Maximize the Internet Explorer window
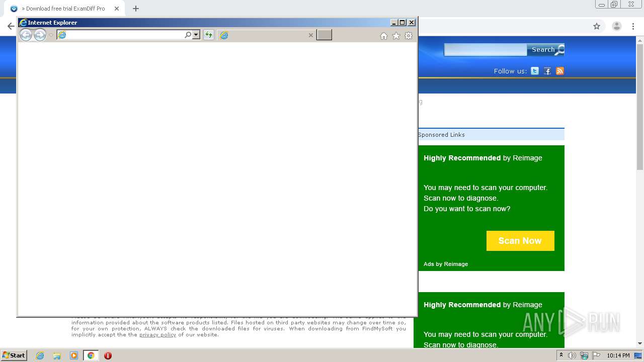 [x=402, y=23]
